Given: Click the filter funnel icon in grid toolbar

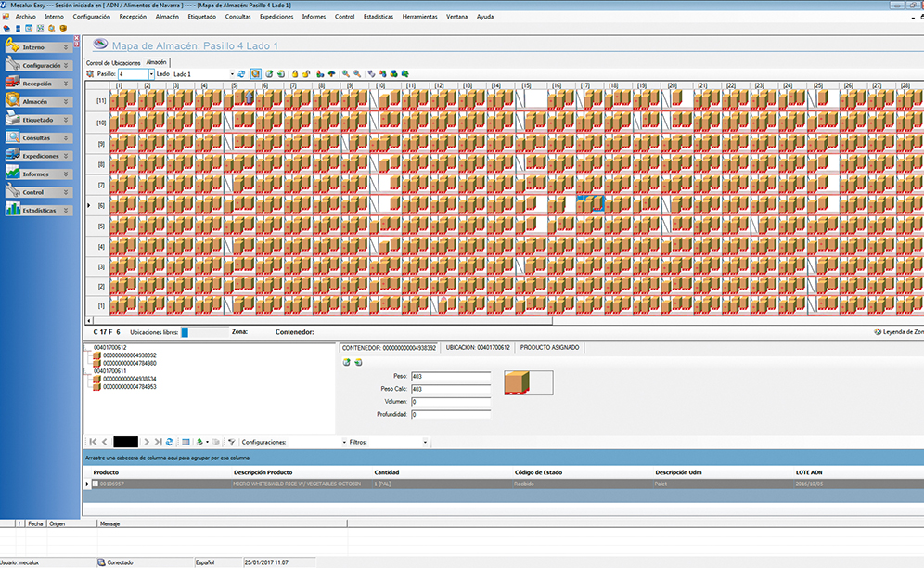Looking at the screenshot, I should tap(231, 442).
